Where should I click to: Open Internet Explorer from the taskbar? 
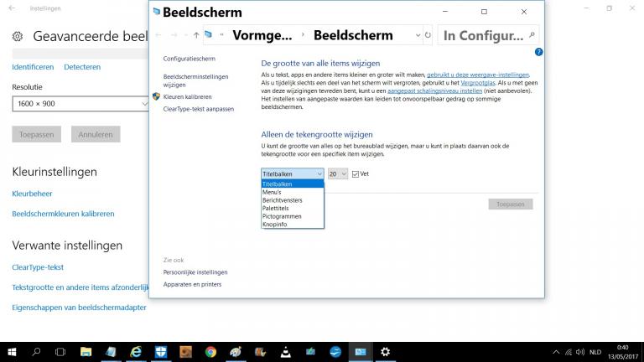tap(136, 351)
